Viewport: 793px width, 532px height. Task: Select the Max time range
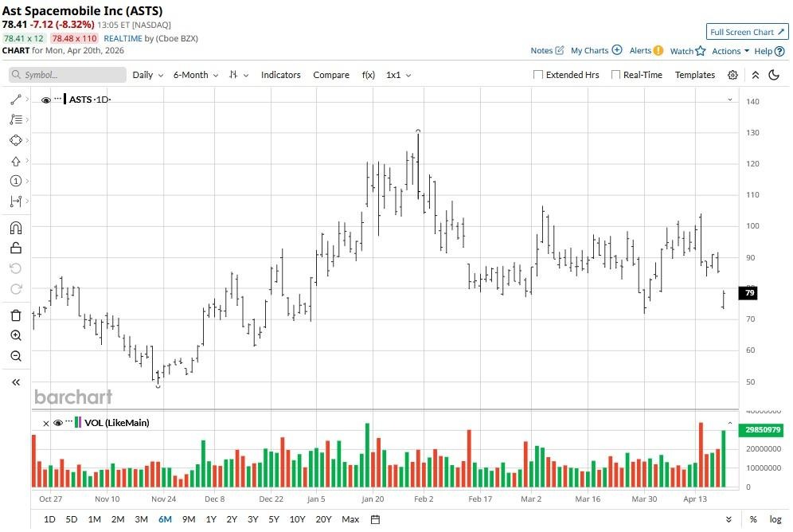point(350,519)
